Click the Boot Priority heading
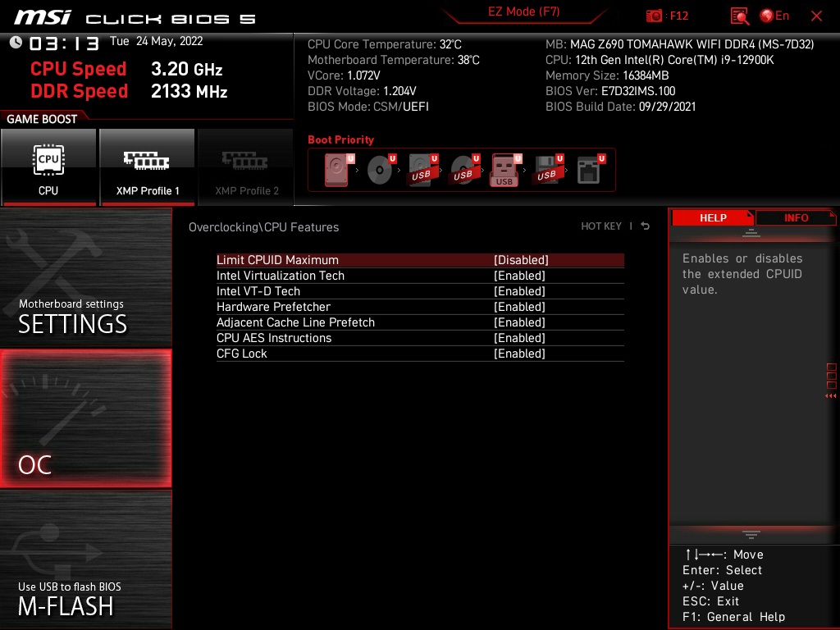840x630 pixels. pos(340,139)
